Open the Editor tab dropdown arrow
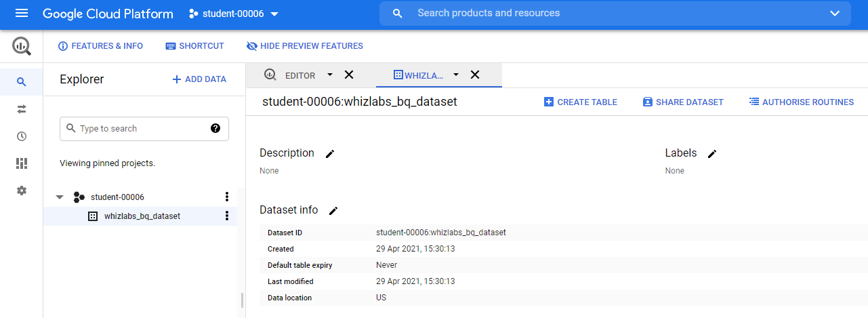Viewport: 868px width, 318px height. 330,75
